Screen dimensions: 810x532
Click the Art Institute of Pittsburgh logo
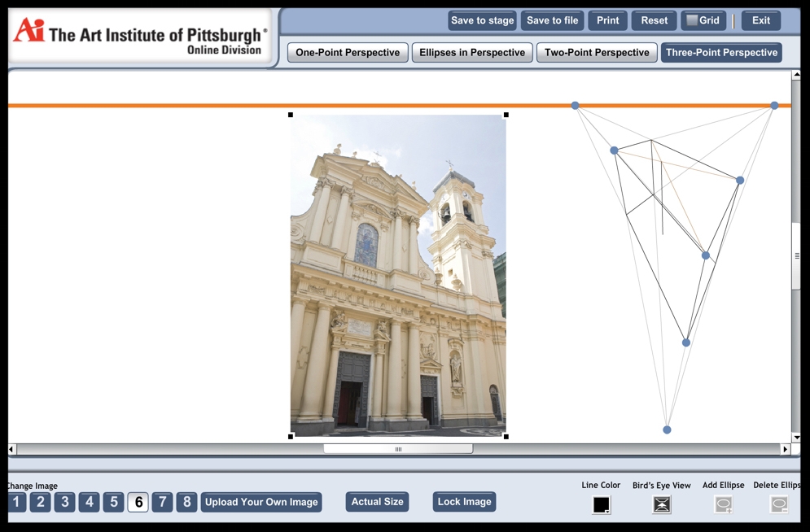point(140,37)
